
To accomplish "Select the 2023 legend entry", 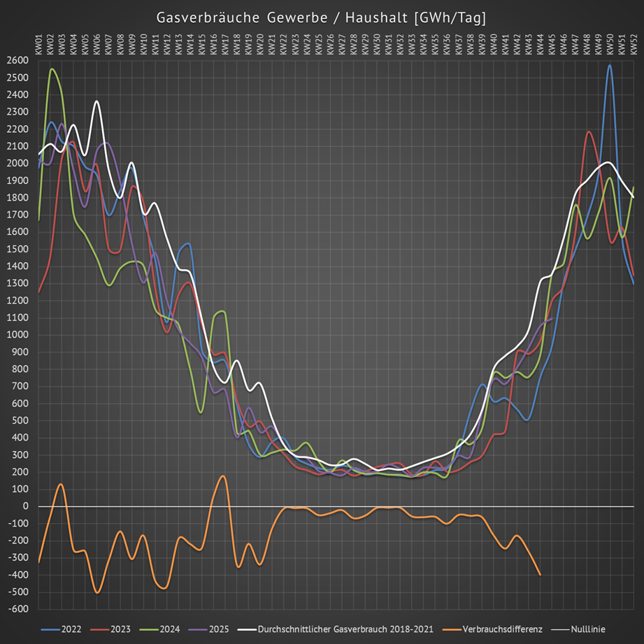I will (x=119, y=629).
